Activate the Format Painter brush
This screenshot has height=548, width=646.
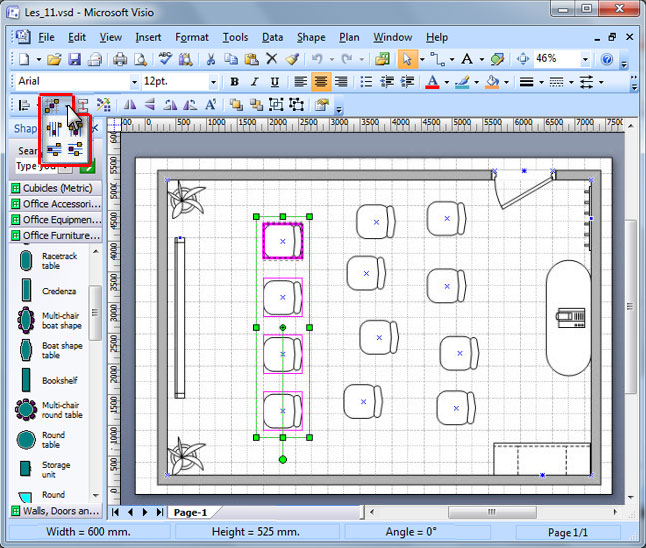(292, 59)
